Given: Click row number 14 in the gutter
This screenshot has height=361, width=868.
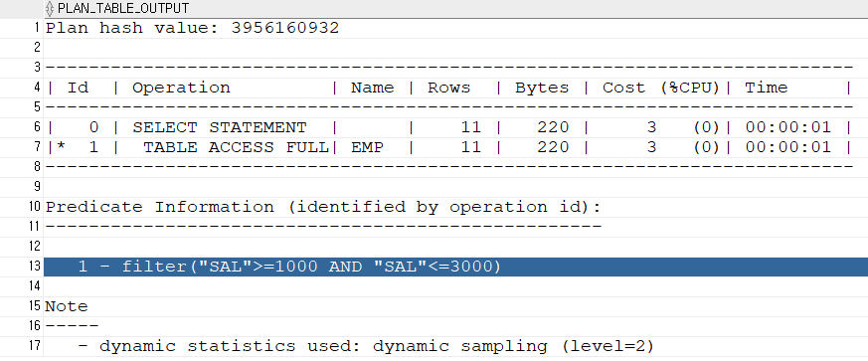Looking at the screenshot, I should 35,286.
